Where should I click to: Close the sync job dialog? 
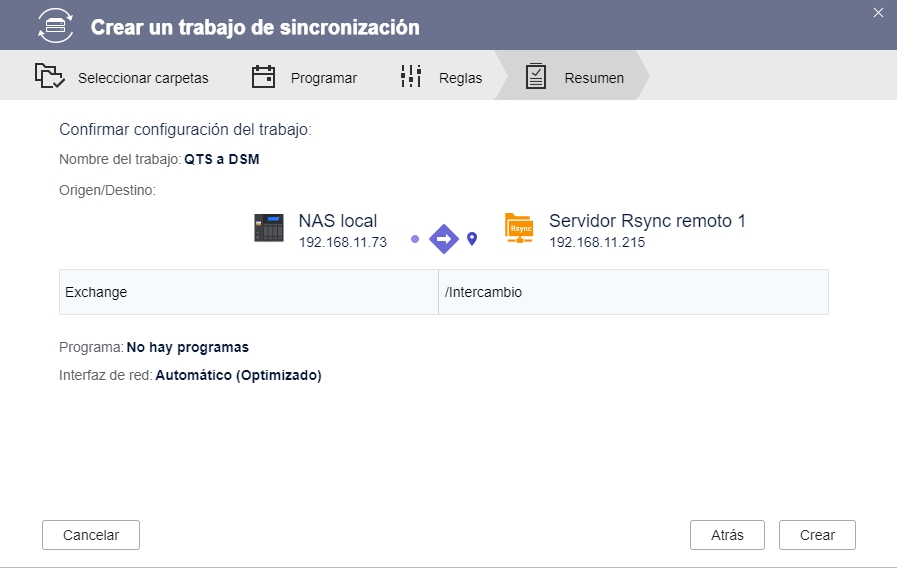pyautogui.click(x=878, y=13)
